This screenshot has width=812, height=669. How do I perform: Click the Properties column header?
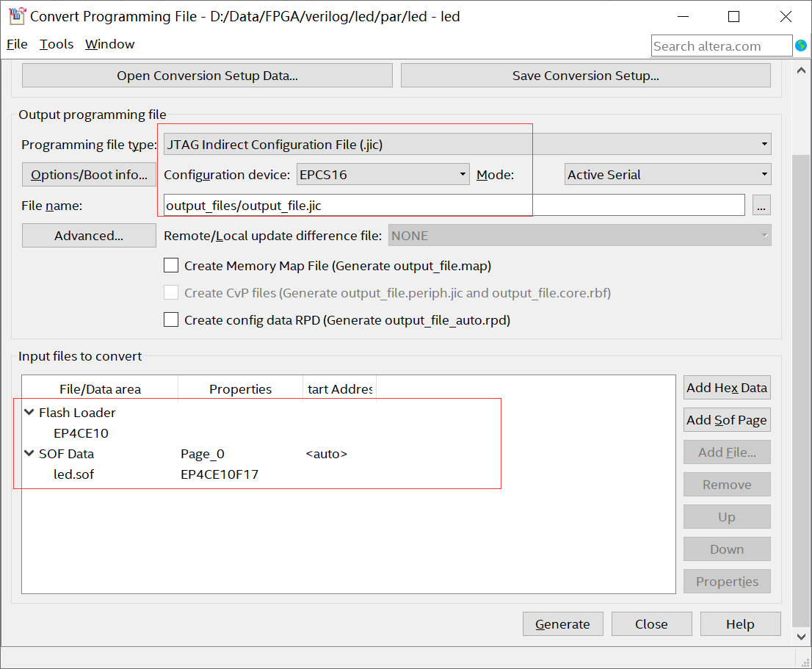240,389
